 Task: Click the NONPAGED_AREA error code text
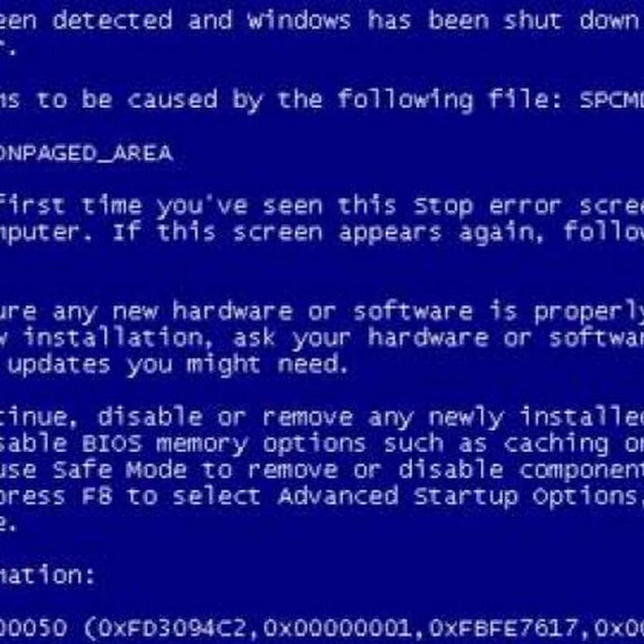(x=86, y=154)
